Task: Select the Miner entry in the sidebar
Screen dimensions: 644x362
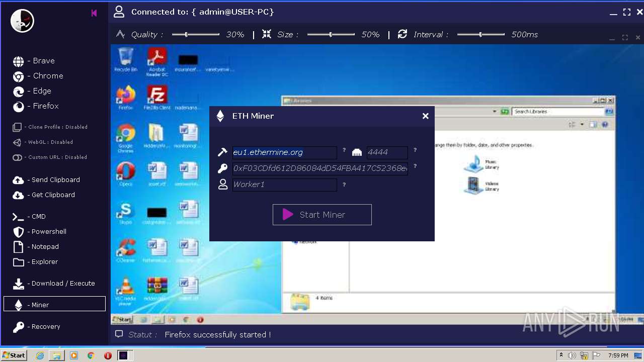Action: 54,304
